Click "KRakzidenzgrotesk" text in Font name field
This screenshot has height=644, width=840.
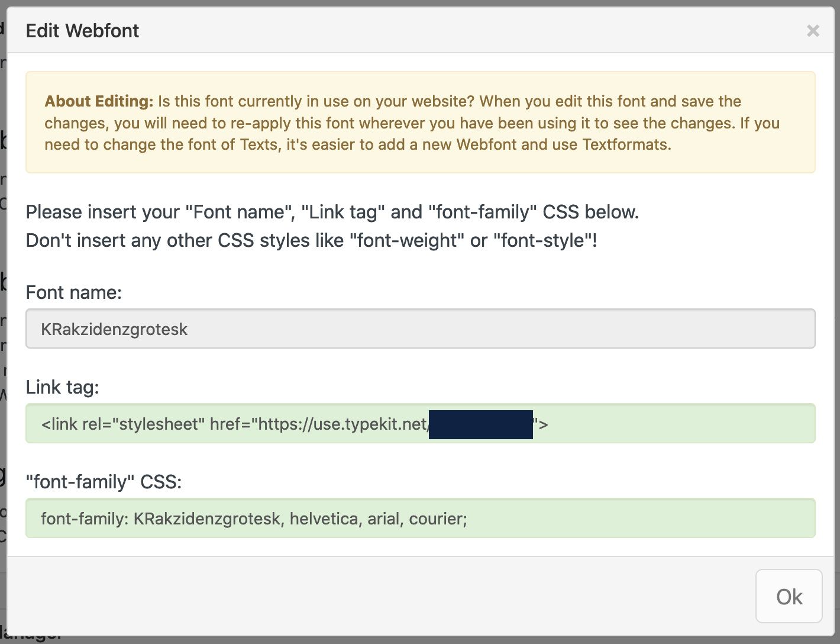pos(114,329)
